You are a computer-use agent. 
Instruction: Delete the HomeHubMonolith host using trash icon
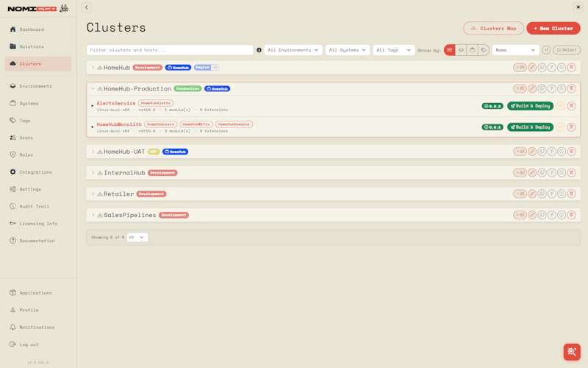click(571, 127)
